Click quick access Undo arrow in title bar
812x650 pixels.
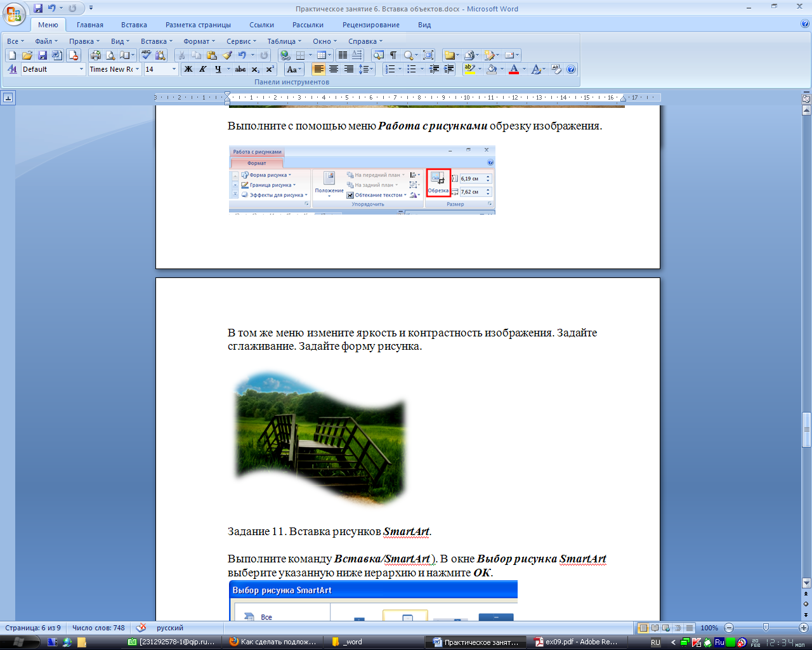tap(52, 8)
